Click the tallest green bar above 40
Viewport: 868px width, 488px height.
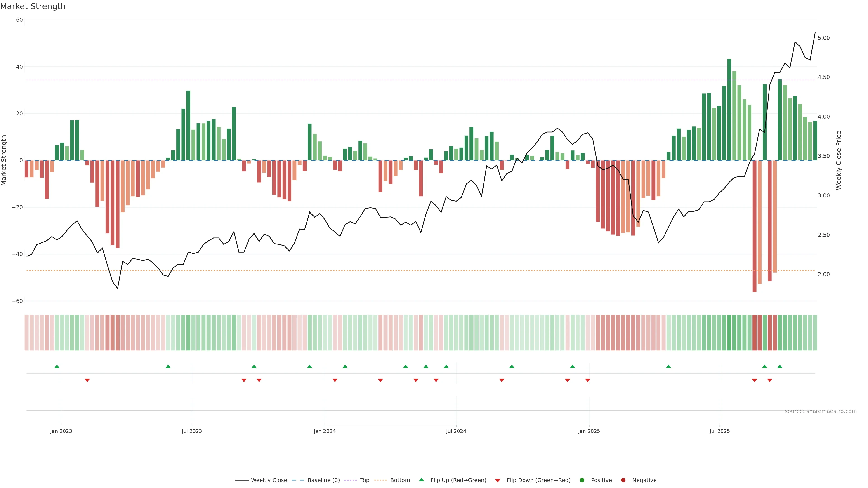pos(729,108)
